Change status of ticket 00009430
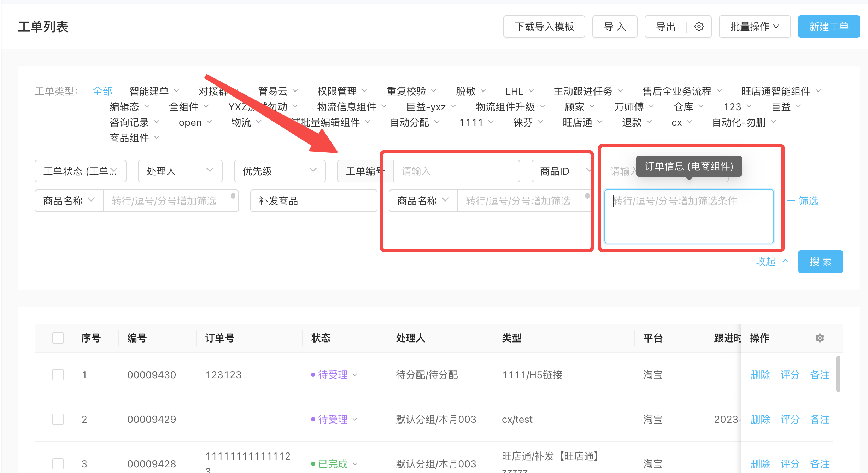Image resolution: width=868 pixels, height=473 pixels. (334, 375)
